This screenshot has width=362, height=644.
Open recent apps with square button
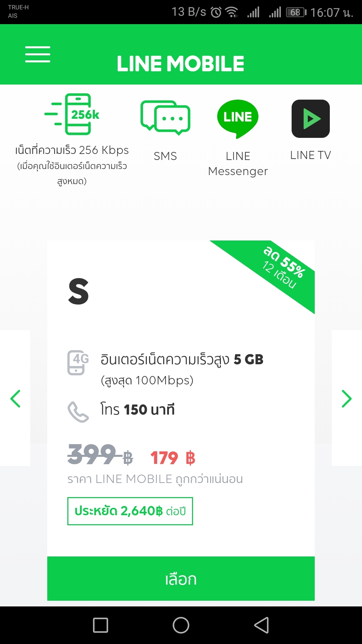tap(101, 625)
